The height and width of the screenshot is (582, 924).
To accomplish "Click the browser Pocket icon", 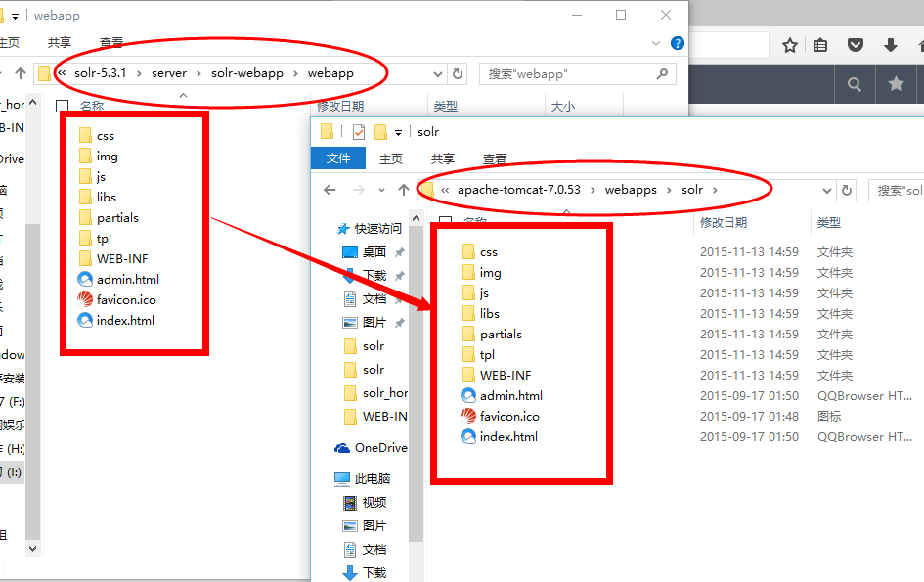I will [856, 45].
